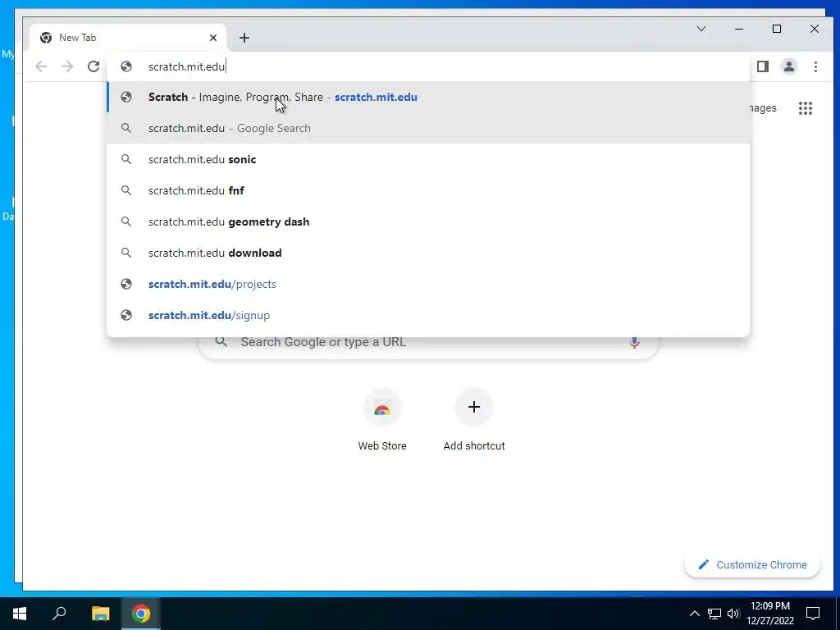This screenshot has height=630, width=840.
Task: Reload the page with the refresh icon
Action: click(94, 66)
